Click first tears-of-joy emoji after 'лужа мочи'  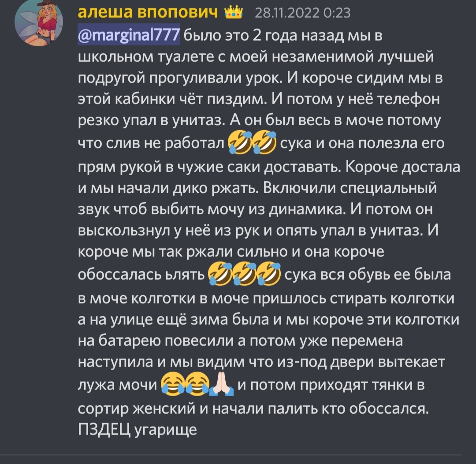coord(173,384)
